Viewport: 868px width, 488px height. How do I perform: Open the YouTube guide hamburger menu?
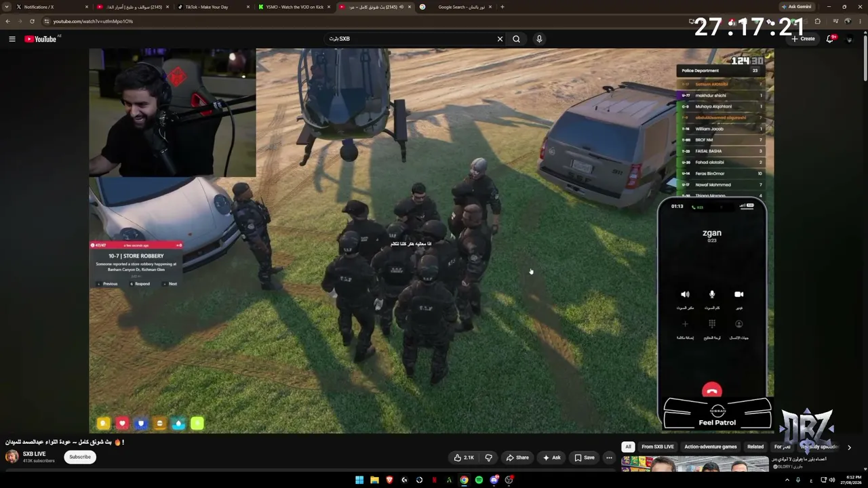coord(12,39)
